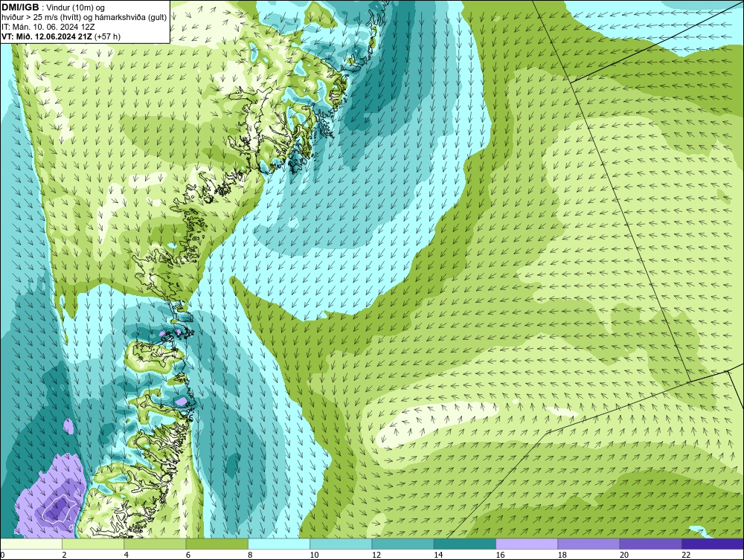This screenshot has height=560, width=744.
Task: Click the legend scale label "12"
Action: pyautogui.click(x=376, y=555)
